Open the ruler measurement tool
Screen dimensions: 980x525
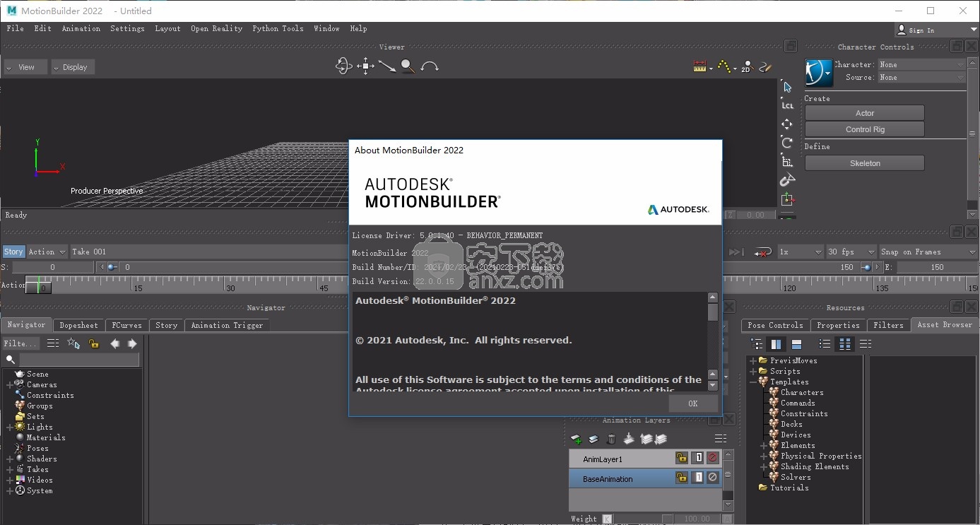pyautogui.click(x=700, y=67)
